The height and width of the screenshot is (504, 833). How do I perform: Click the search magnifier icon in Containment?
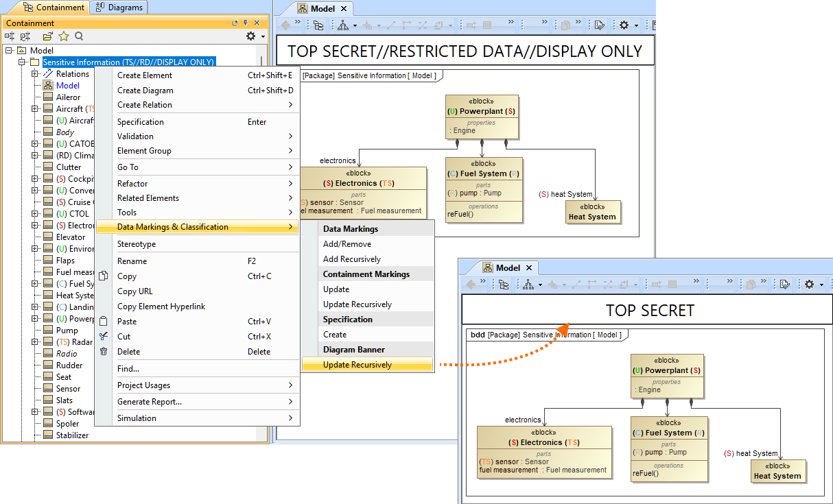(80, 36)
